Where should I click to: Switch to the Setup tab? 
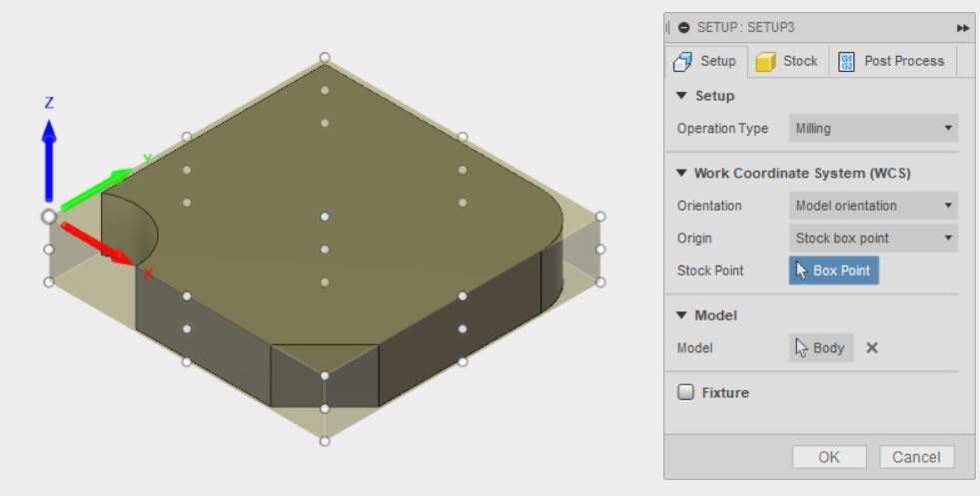tap(706, 61)
